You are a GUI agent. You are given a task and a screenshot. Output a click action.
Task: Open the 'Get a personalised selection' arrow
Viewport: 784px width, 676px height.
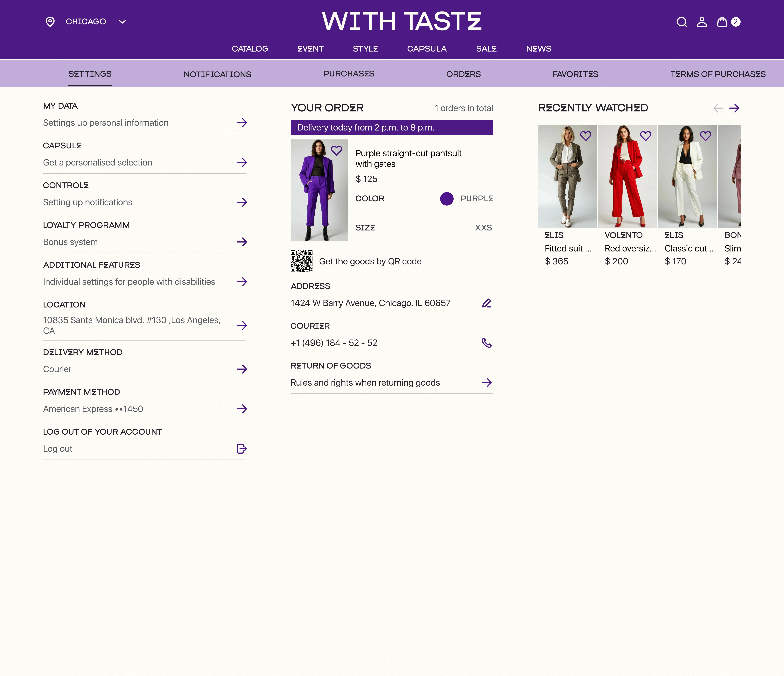(242, 162)
